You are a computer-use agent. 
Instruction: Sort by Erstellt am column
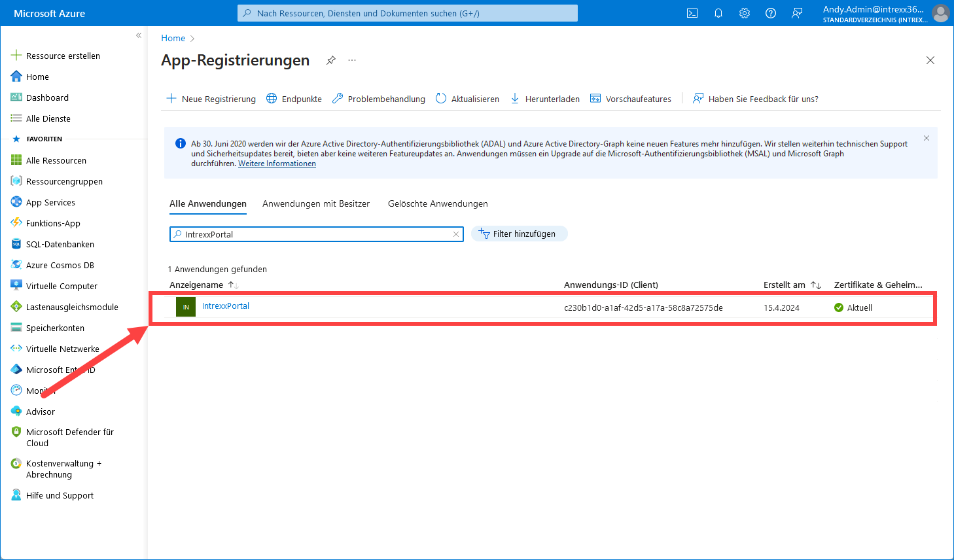(792, 285)
